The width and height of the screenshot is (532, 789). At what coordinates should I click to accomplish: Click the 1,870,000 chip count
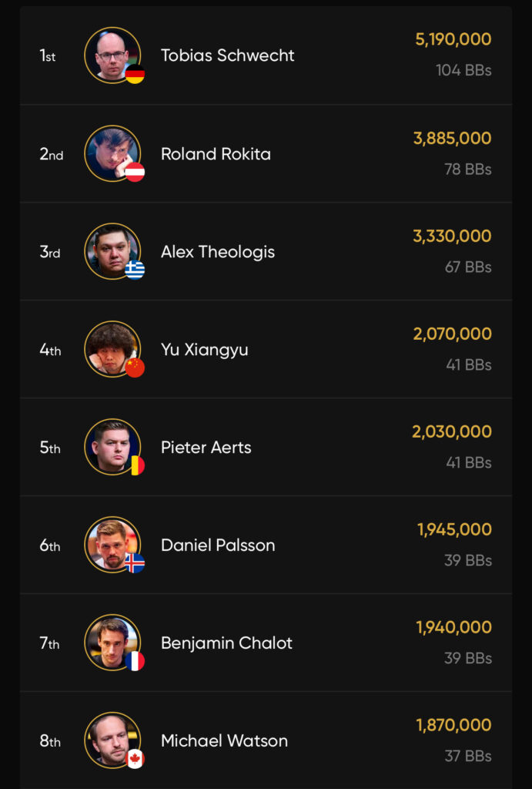[453, 725]
